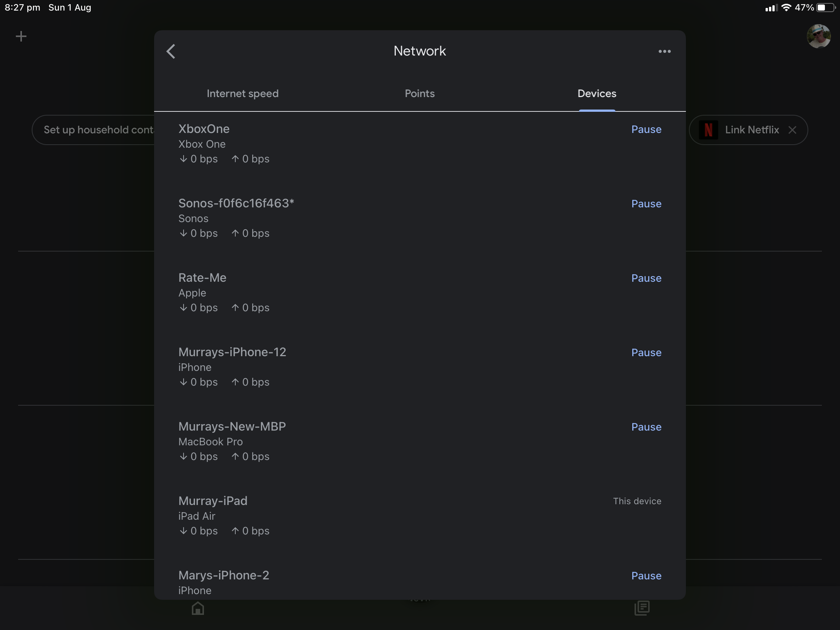Pause the XboxOne device

click(646, 129)
